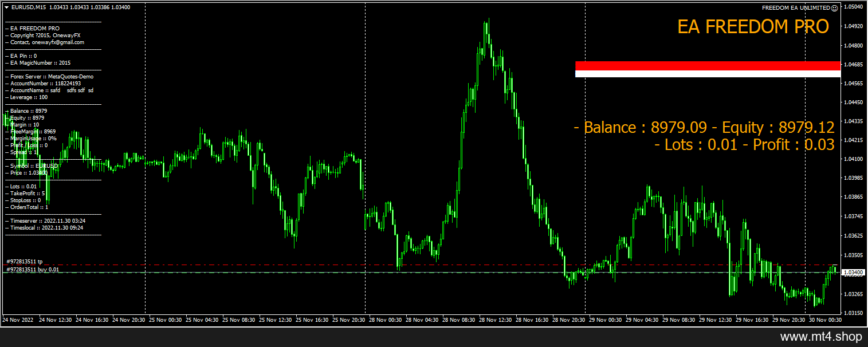
Task: Click the red bar under the heading
Action: (708, 66)
